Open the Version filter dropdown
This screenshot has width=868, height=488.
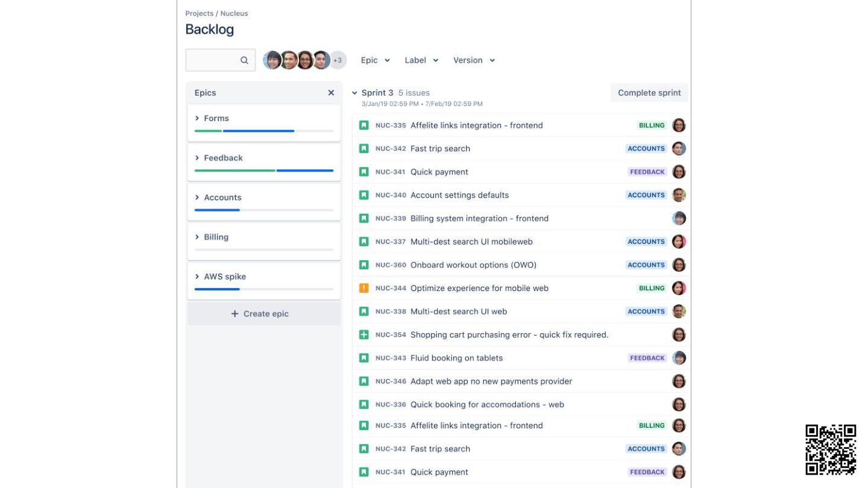(474, 60)
